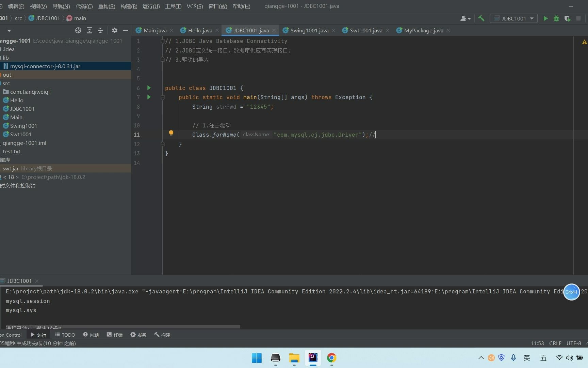Click the run gutter arrow beside class JDBC1001
The image size is (588, 368).
(149, 88)
